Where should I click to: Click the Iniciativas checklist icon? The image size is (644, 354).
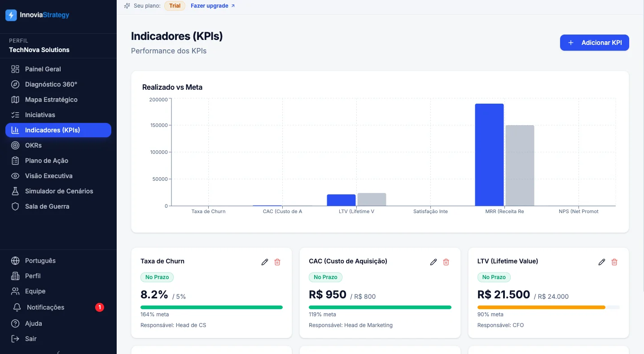click(x=15, y=115)
